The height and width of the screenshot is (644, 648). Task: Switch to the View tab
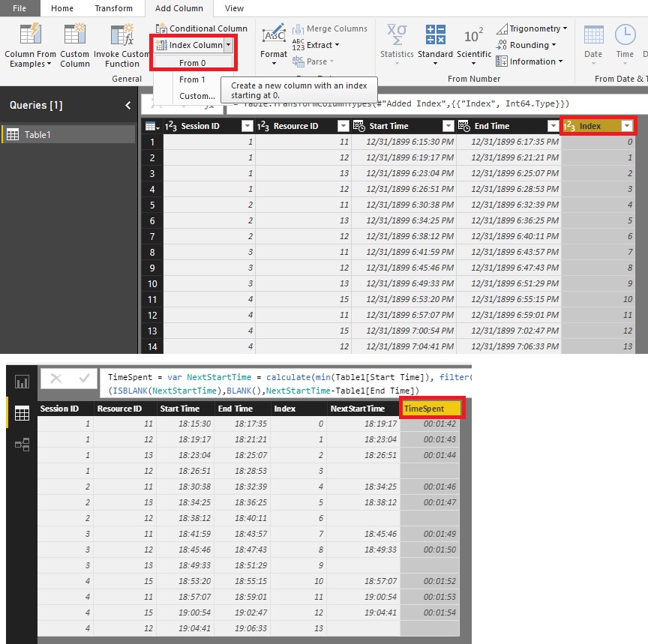[234, 8]
